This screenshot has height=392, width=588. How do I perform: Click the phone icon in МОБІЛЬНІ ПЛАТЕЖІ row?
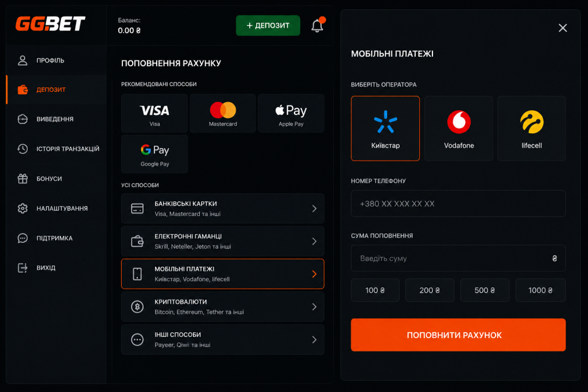point(137,274)
